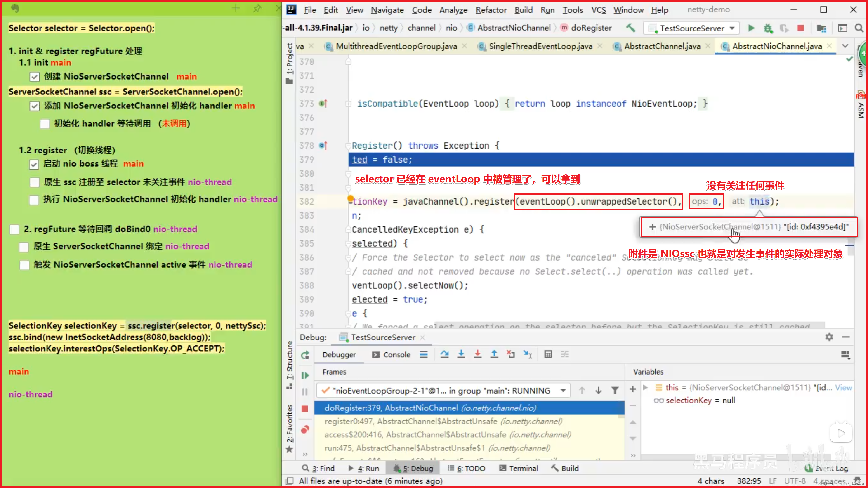Select the next frame with the down arrow

598,390
